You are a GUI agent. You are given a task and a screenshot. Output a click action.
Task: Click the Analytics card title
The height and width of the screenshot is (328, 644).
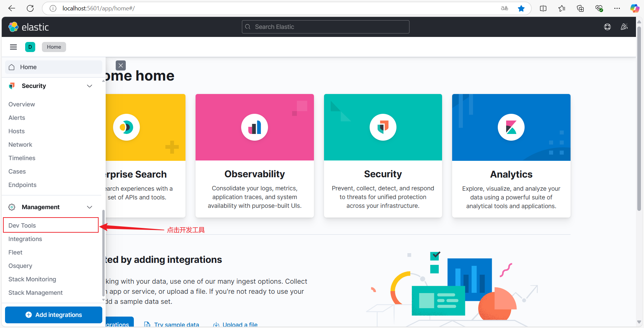511,174
